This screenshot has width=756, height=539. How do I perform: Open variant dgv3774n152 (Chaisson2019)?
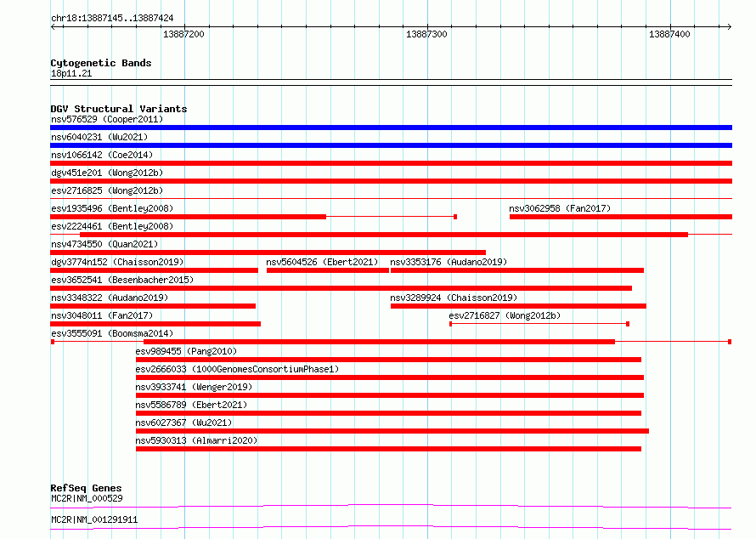(117, 262)
